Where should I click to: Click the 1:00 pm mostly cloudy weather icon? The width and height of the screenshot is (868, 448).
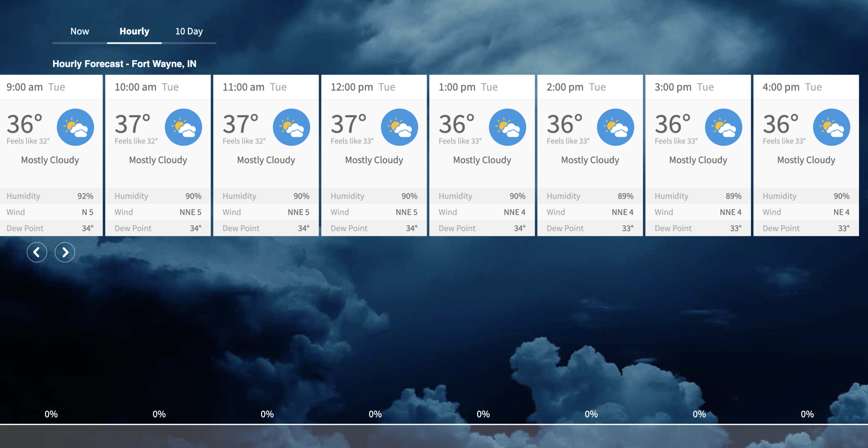(x=508, y=127)
